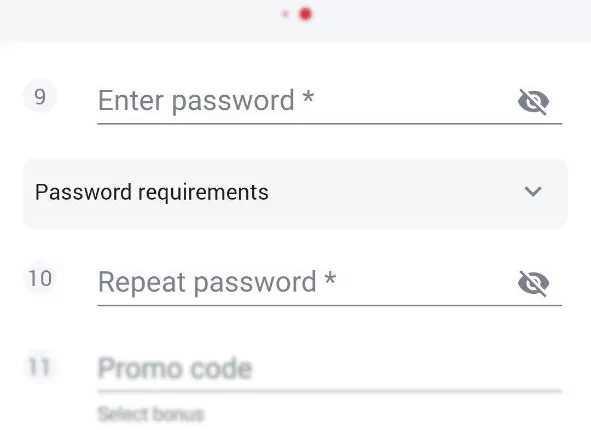
Task: Click the step 9 number badge
Action: (x=40, y=97)
